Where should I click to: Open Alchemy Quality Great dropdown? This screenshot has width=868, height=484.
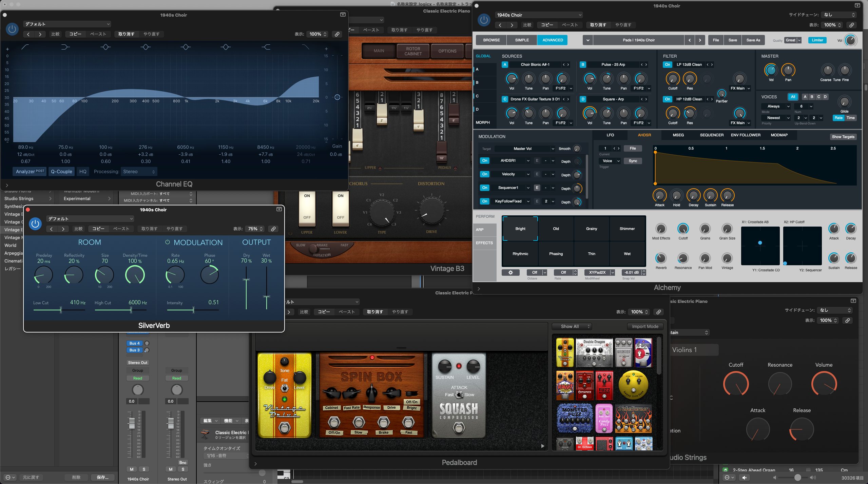(793, 40)
